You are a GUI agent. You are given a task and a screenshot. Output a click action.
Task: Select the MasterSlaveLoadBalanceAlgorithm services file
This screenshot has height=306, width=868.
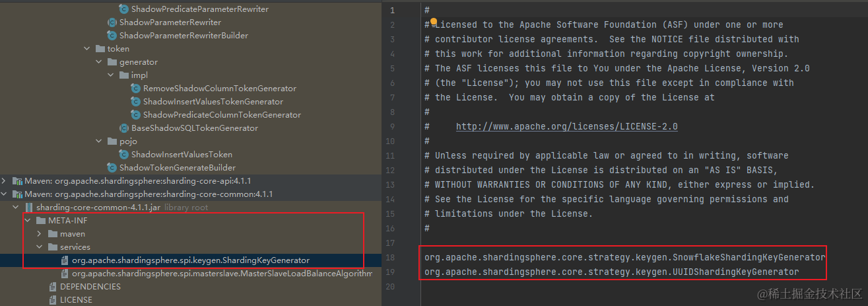(222, 273)
